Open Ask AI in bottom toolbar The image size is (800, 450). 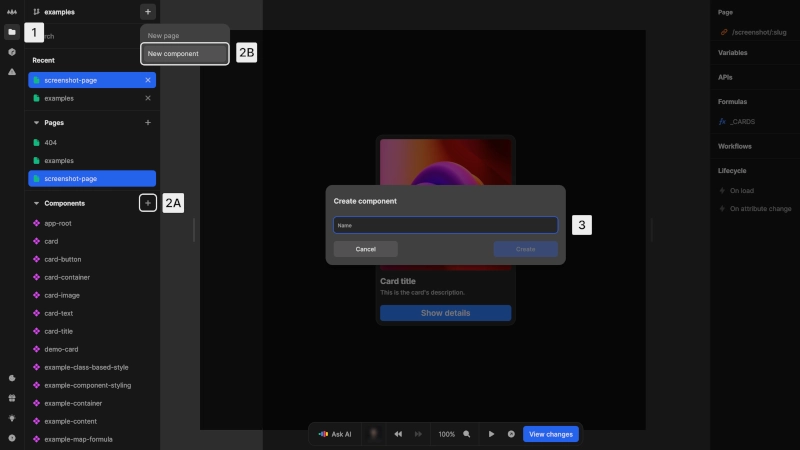click(335, 434)
